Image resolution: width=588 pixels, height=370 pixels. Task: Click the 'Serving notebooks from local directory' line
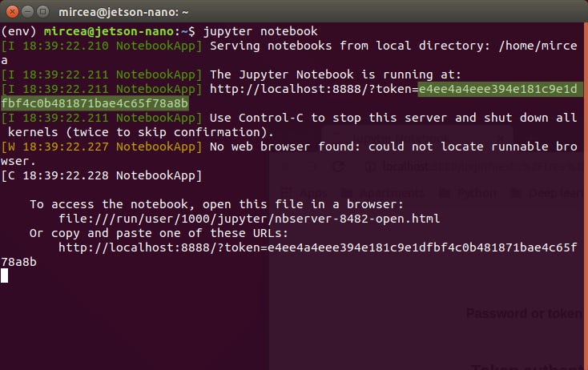393,46
